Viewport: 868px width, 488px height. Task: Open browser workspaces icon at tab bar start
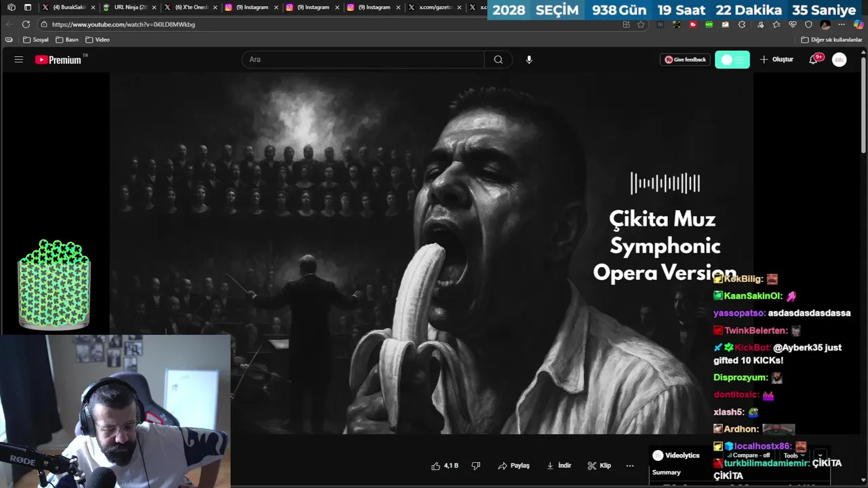pos(11,7)
